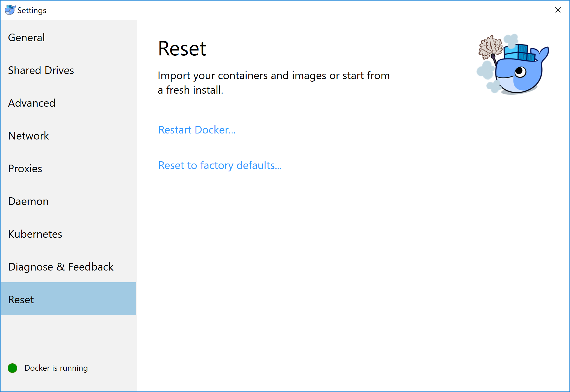Open the Kubernetes settings page
The height and width of the screenshot is (392, 570).
tap(35, 234)
